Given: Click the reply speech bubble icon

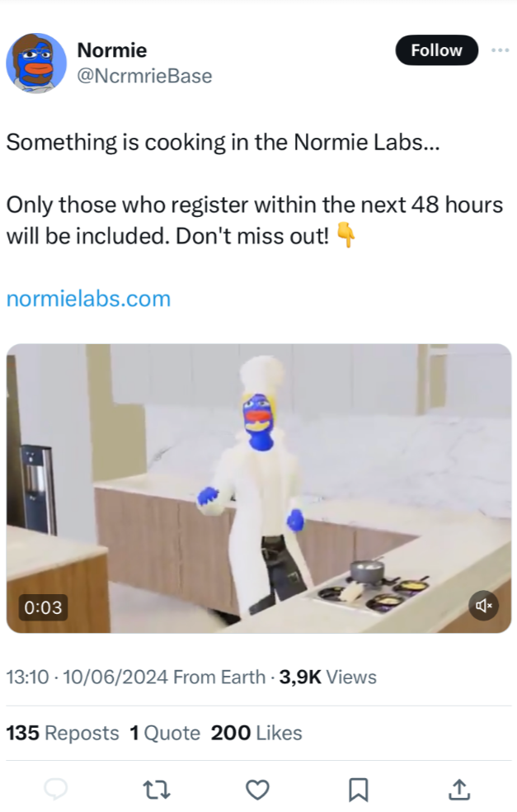Looking at the screenshot, I should (56, 789).
